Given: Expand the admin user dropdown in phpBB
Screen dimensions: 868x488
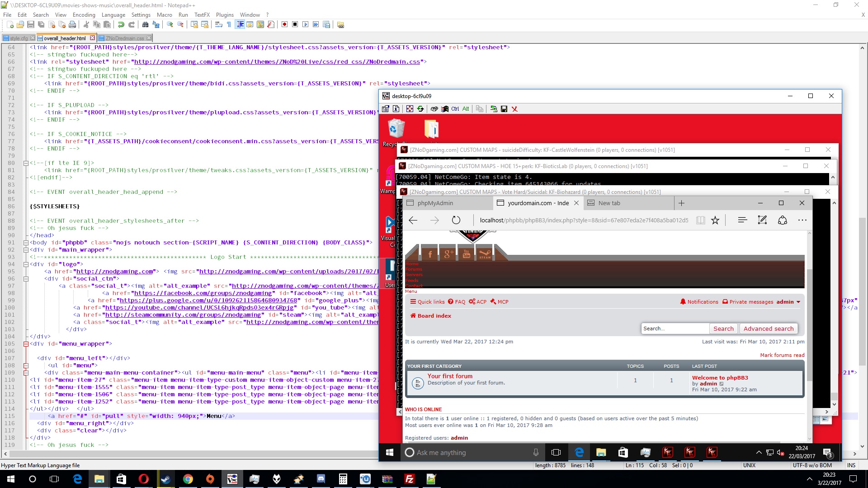Looking at the screenshot, I should click(x=788, y=302).
